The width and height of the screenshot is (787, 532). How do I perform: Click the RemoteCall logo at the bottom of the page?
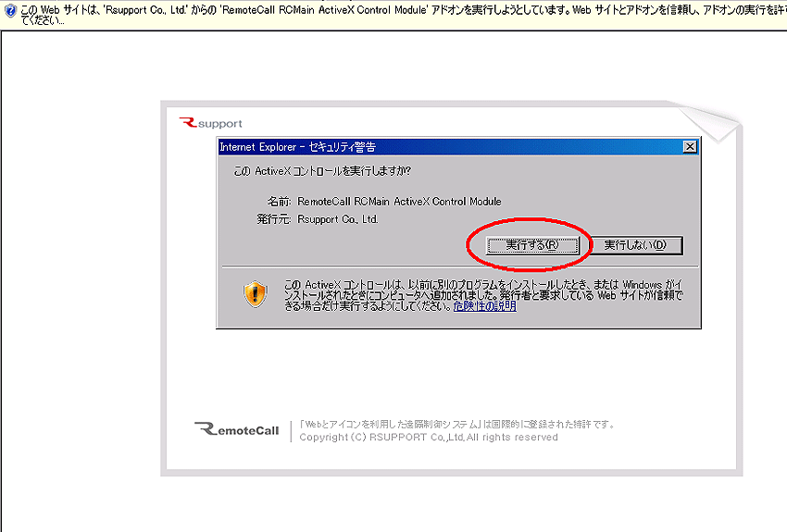tap(236, 429)
